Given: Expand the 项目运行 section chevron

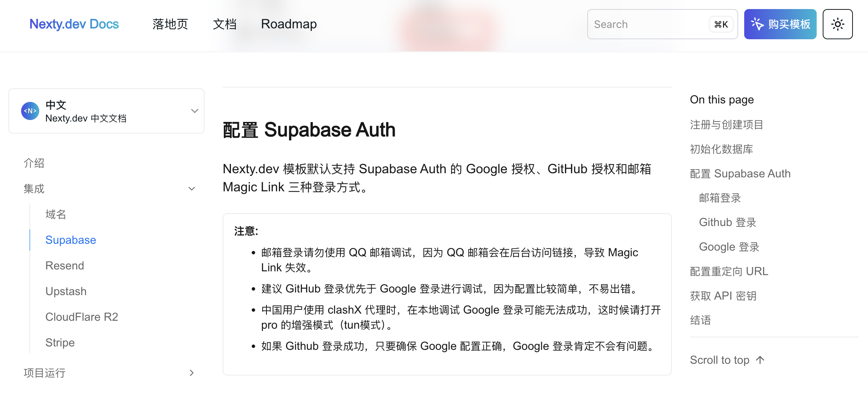Looking at the screenshot, I should [192, 373].
